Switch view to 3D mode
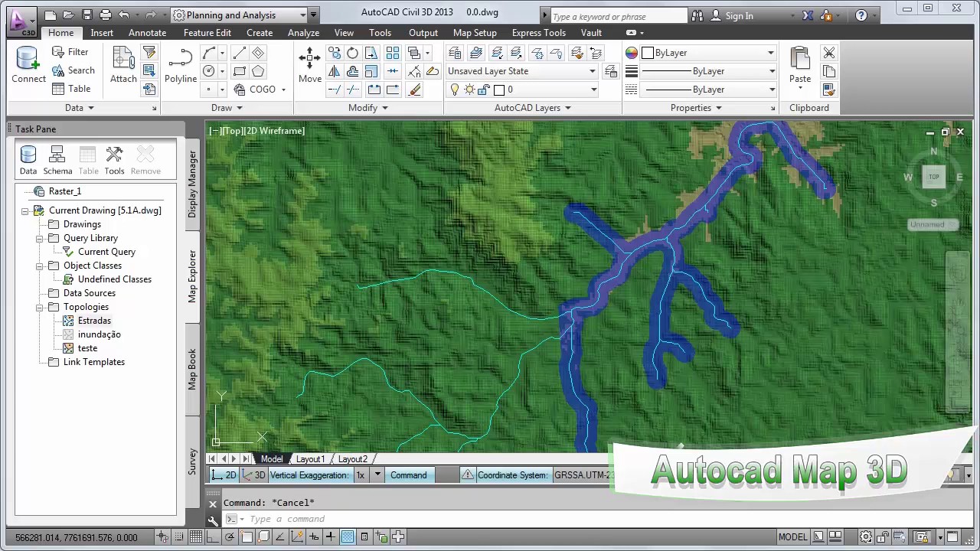The image size is (980, 551). click(x=253, y=475)
